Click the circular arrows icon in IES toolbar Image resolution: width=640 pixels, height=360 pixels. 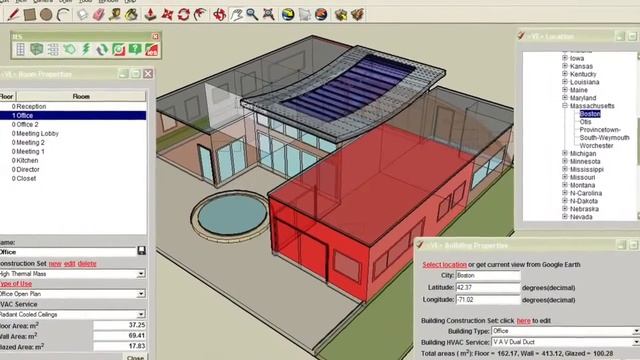point(102,49)
